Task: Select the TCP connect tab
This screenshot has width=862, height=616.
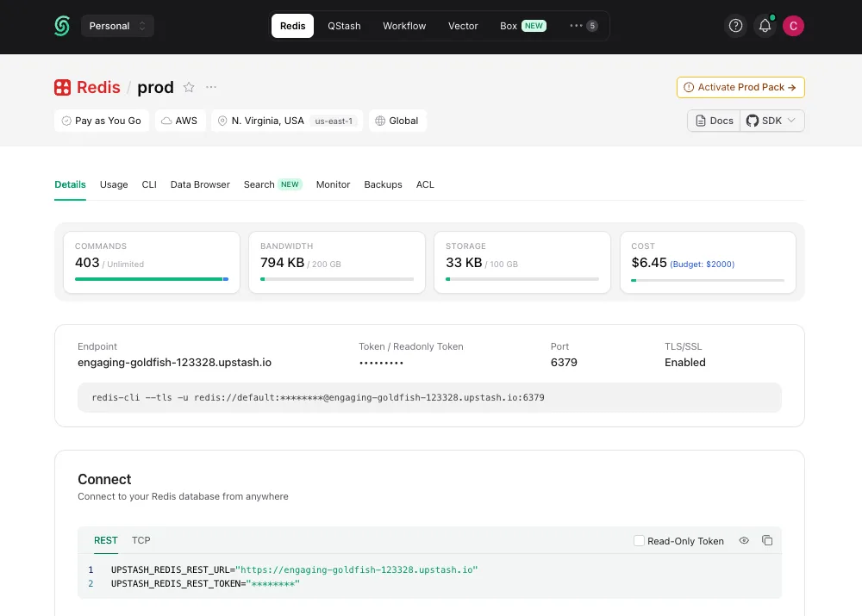Action: point(141,540)
